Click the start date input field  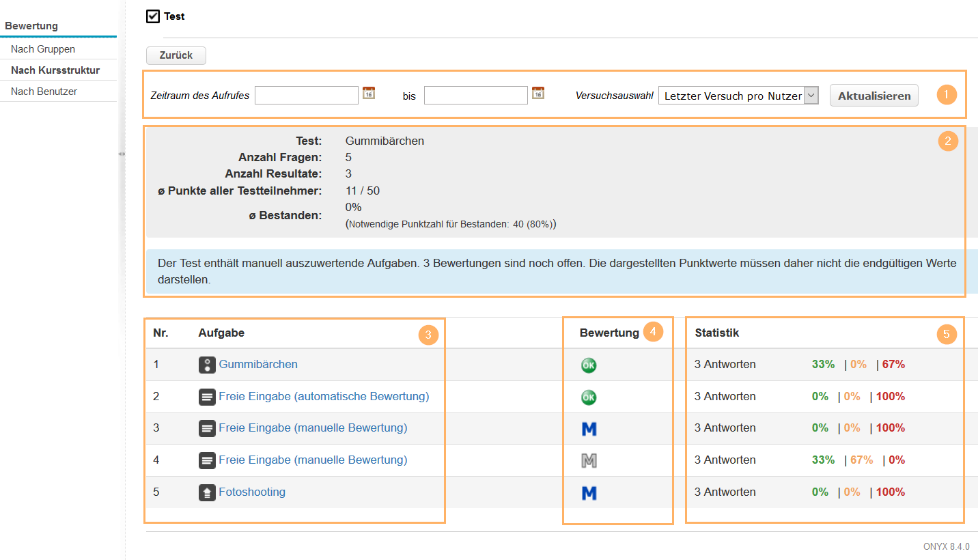point(307,96)
